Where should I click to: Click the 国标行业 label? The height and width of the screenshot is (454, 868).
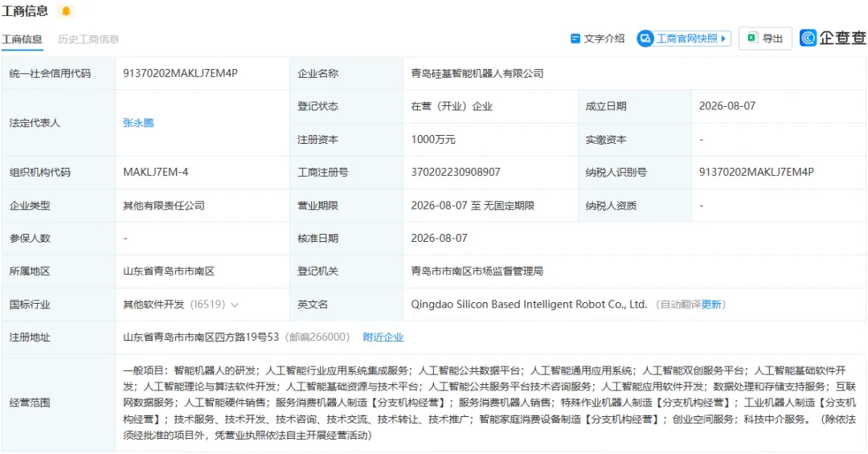[x=30, y=305]
